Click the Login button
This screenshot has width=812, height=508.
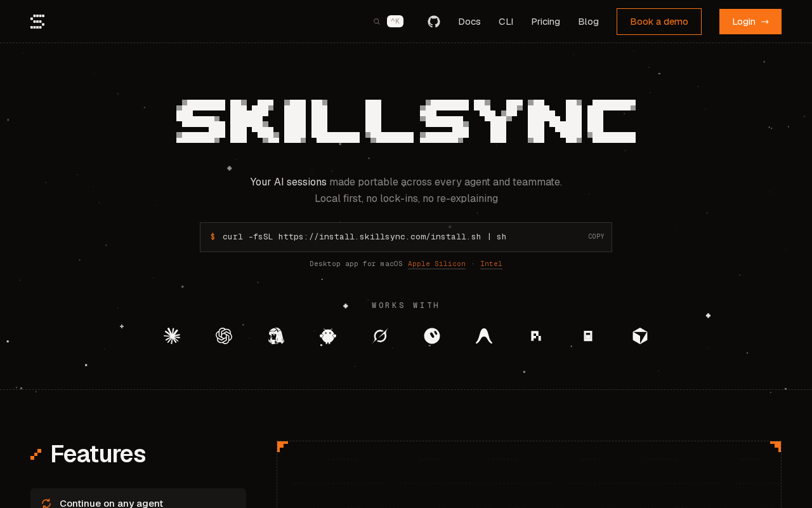tap(750, 22)
